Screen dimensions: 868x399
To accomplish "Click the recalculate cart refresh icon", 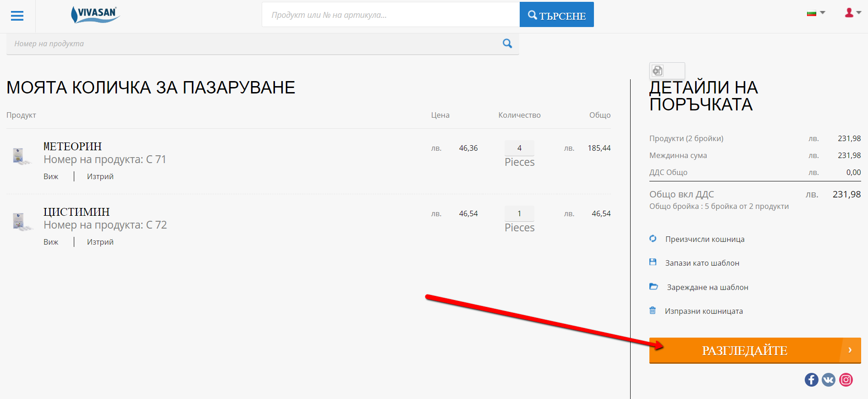I will coord(653,239).
